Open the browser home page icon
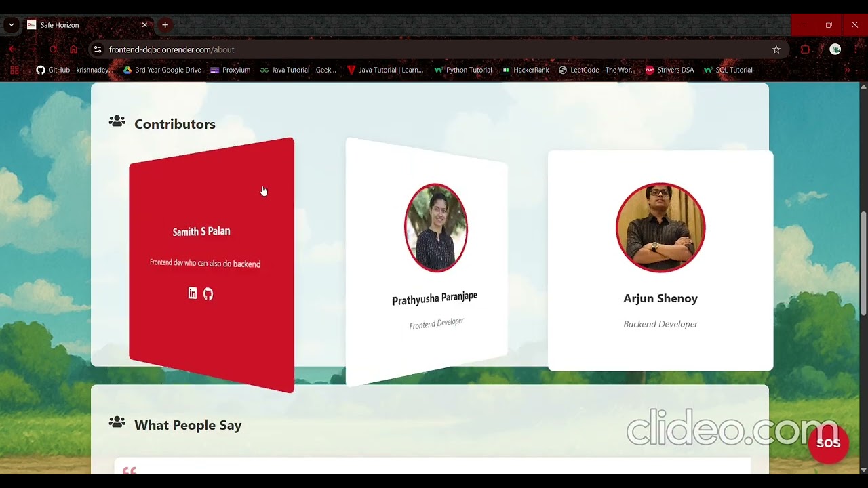The image size is (868, 488). click(73, 49)
